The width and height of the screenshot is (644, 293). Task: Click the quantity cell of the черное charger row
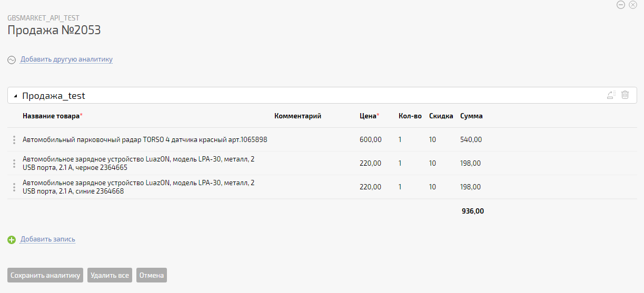400,164
